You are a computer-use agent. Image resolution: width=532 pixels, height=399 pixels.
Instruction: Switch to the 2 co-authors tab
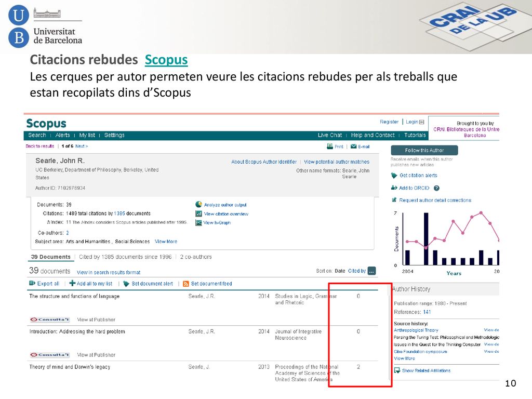pos(196,257)
